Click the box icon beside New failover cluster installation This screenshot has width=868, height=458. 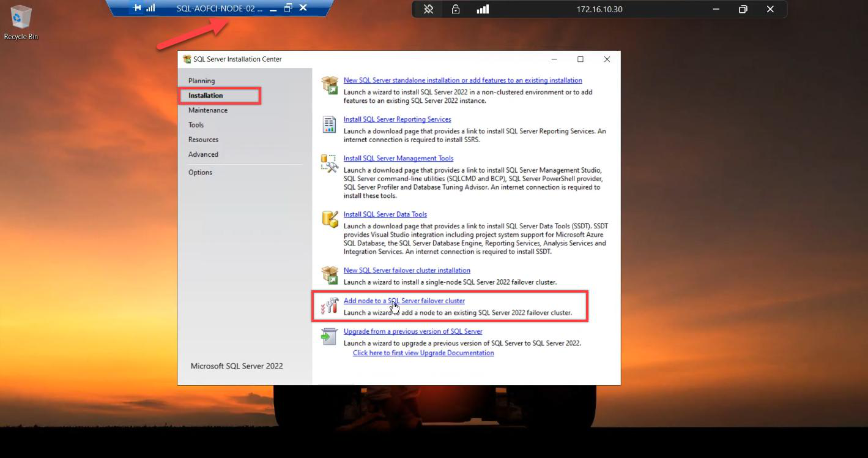click(330, 276)
